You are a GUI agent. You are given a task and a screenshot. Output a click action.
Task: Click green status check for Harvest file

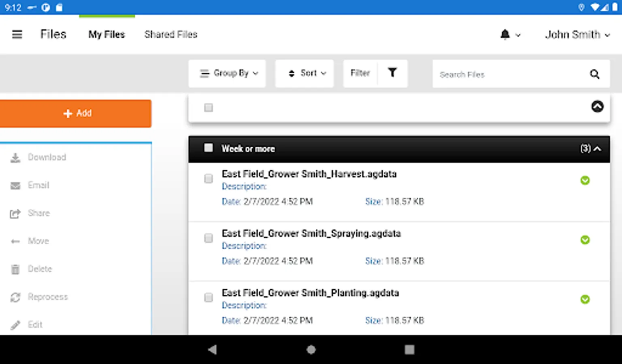(585, 180)
